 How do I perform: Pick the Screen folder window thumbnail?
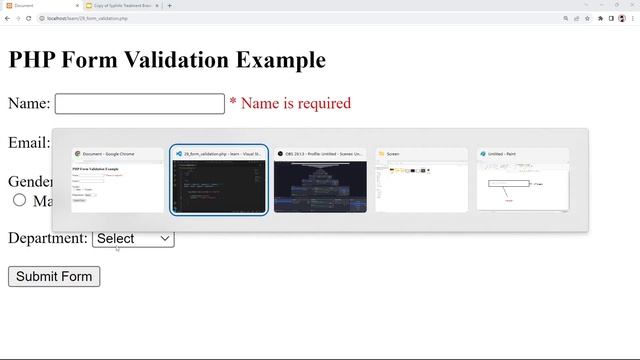(x=422, y=180)
